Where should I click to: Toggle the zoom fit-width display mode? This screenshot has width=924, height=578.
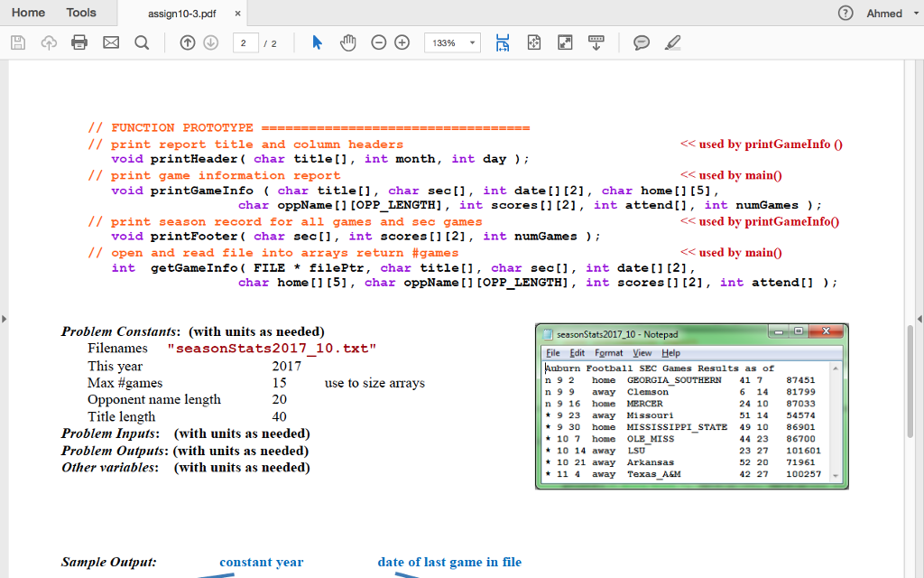503,42
